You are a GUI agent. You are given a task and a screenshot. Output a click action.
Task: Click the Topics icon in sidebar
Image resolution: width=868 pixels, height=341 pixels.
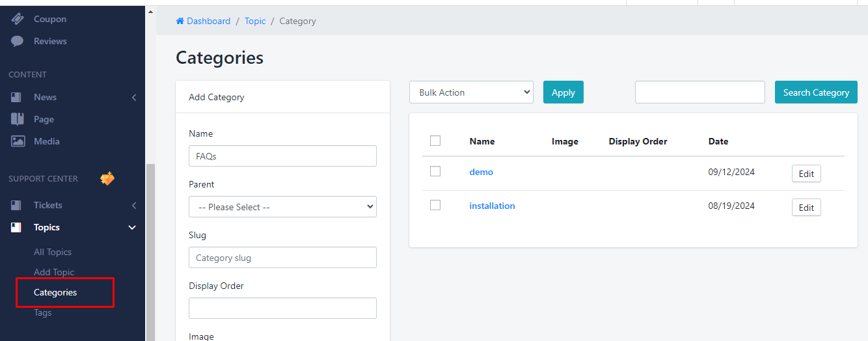[x=17, y=227]
